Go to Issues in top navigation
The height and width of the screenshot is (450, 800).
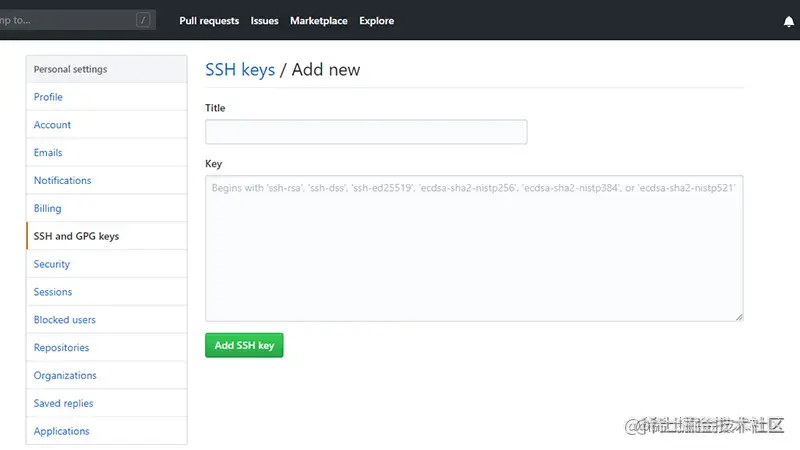[x=264, y=21]
